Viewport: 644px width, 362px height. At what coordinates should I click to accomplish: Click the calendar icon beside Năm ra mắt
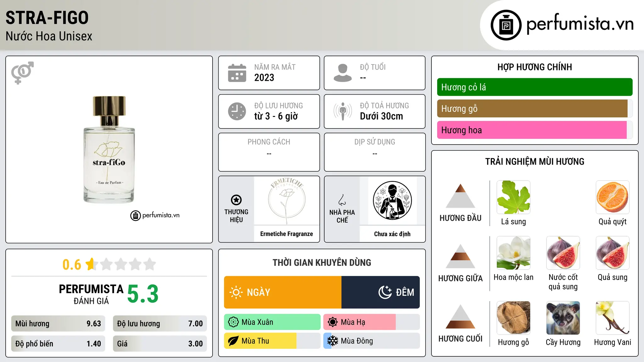(x=237, y=73)
